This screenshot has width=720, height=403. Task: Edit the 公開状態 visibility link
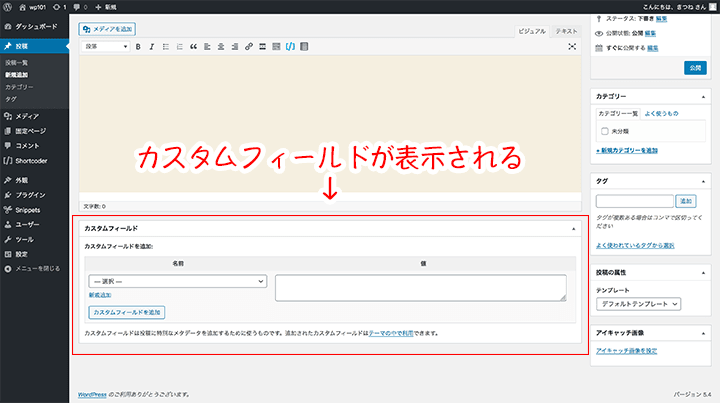pyautogui.click(x=650, y=34)
